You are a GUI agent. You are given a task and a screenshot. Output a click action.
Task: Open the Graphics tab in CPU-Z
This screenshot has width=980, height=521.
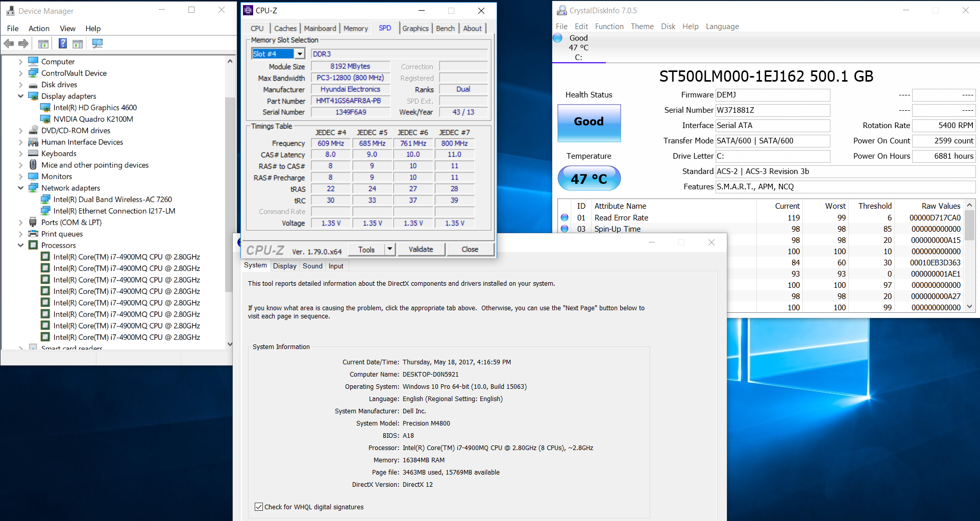tap(415, 29)
